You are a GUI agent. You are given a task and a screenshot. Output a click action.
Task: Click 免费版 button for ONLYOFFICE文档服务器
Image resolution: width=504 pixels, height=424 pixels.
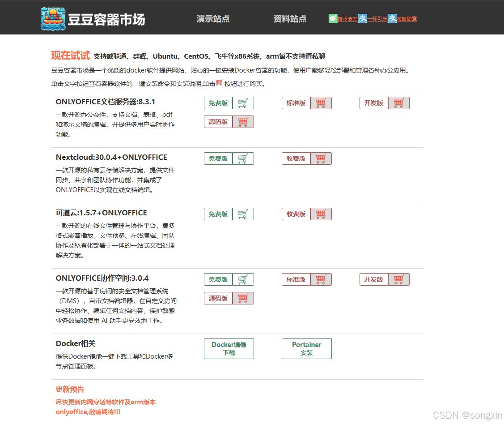(x=218, y=103)
